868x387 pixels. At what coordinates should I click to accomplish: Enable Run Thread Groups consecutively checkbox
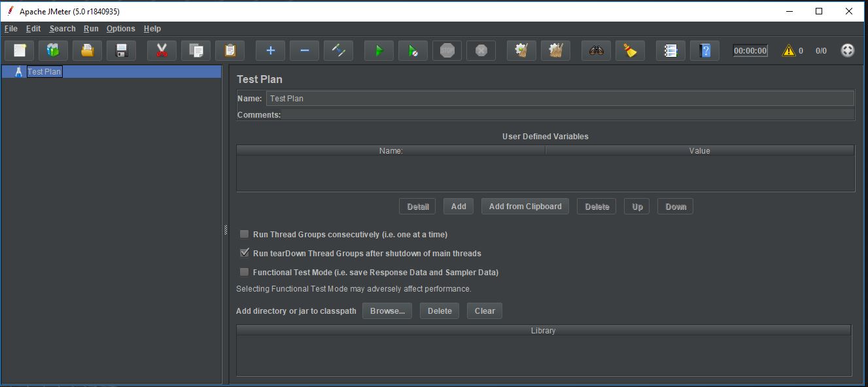pos(244,234)
